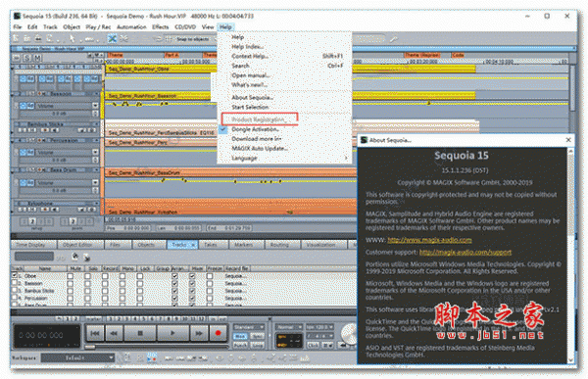
Task: Click the global Mute M button
Action: 37,58
